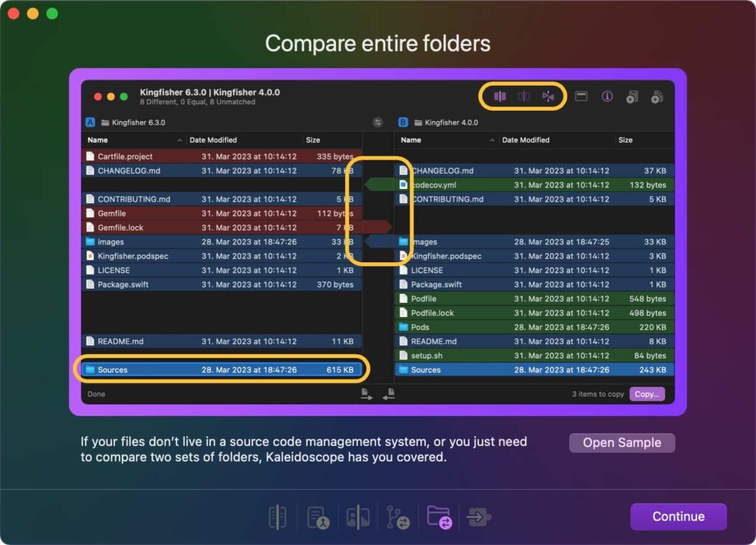
Task: Select the version control comparison icon
Action: click(397, 517)
